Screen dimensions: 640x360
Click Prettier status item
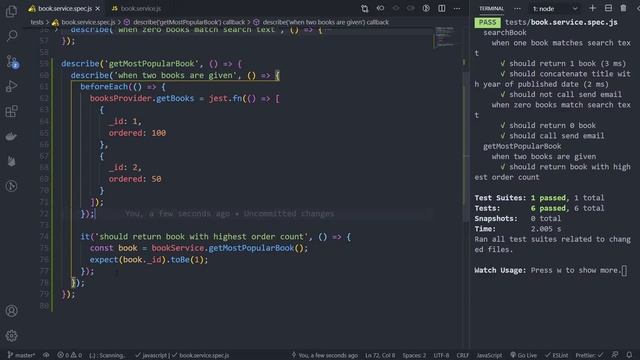coord(589,355)
